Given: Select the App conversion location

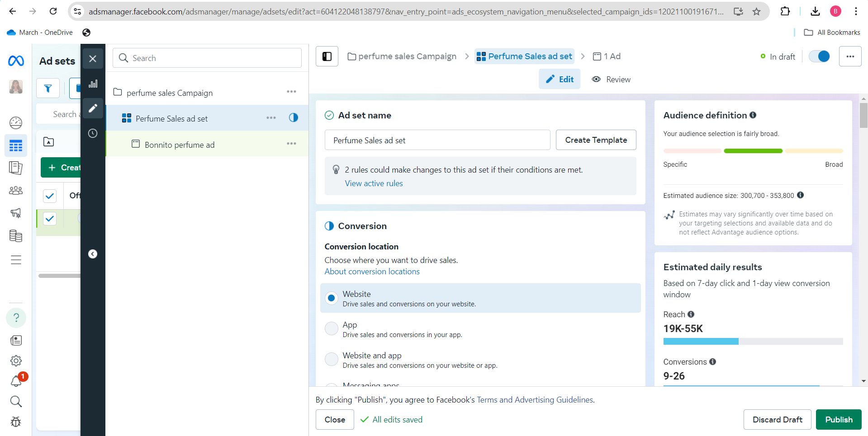Looking at the screenshot, I should (332, 328).
